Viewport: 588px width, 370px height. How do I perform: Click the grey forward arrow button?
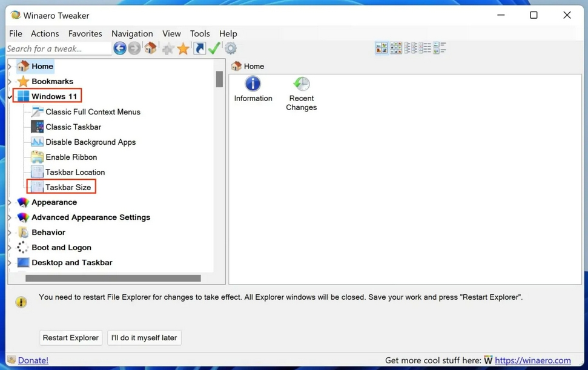click(134, 48)
